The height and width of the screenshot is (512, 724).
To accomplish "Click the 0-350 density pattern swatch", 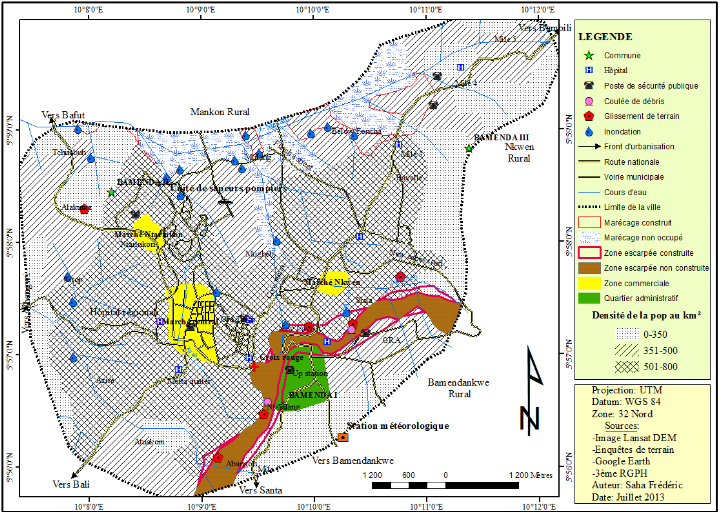I will [x=628, y=334].
